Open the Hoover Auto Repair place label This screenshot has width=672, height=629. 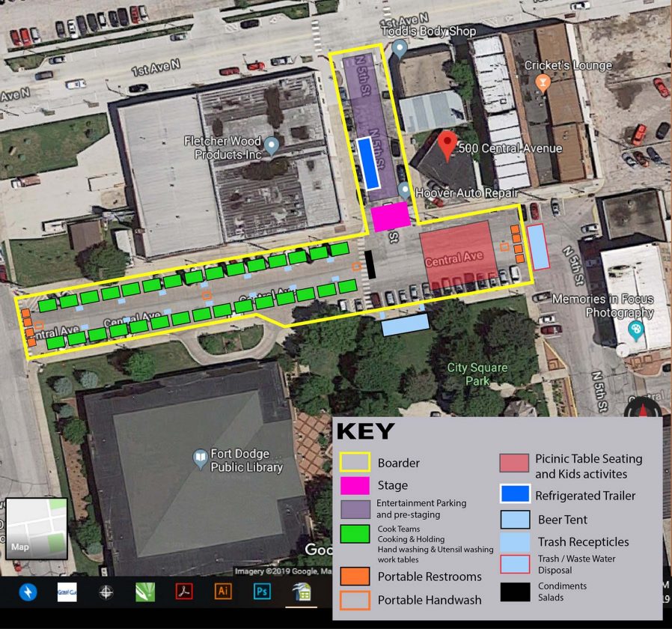(467, 193)
